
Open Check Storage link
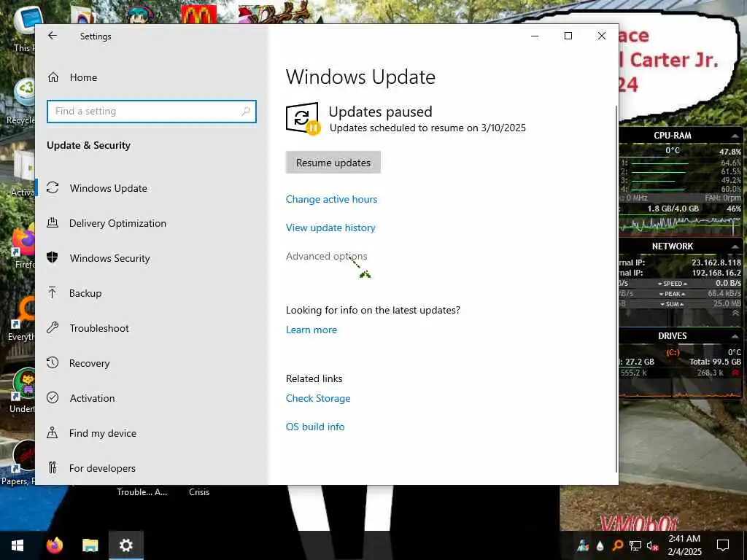(x=318, y=398)
